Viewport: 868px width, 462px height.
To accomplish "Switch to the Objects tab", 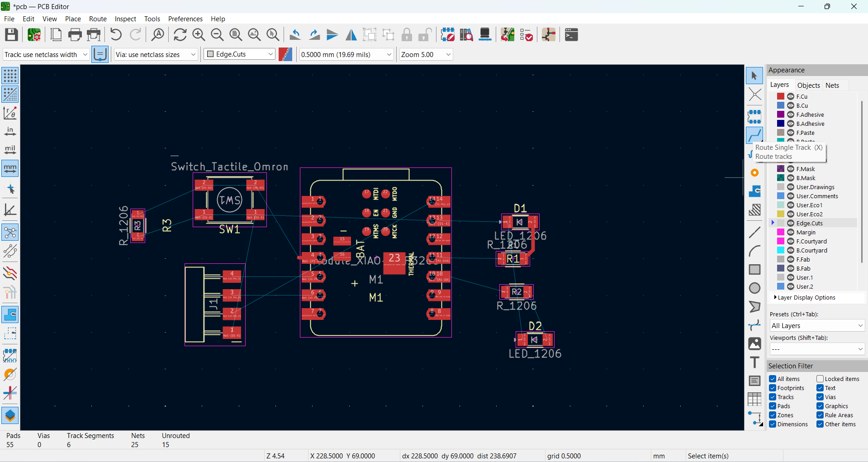I will pyautogui.click(x=808, y=85).
